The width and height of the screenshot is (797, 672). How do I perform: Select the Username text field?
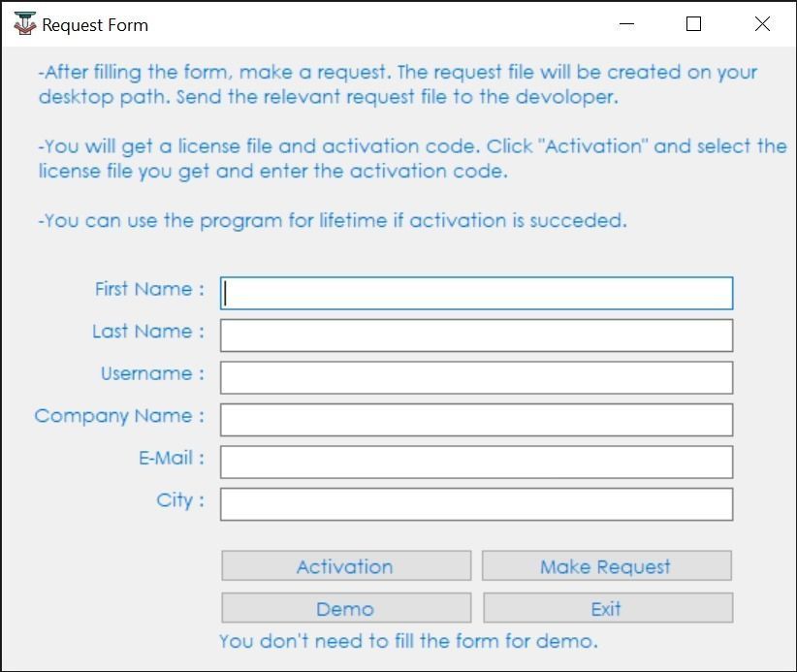tap(476, 377)
